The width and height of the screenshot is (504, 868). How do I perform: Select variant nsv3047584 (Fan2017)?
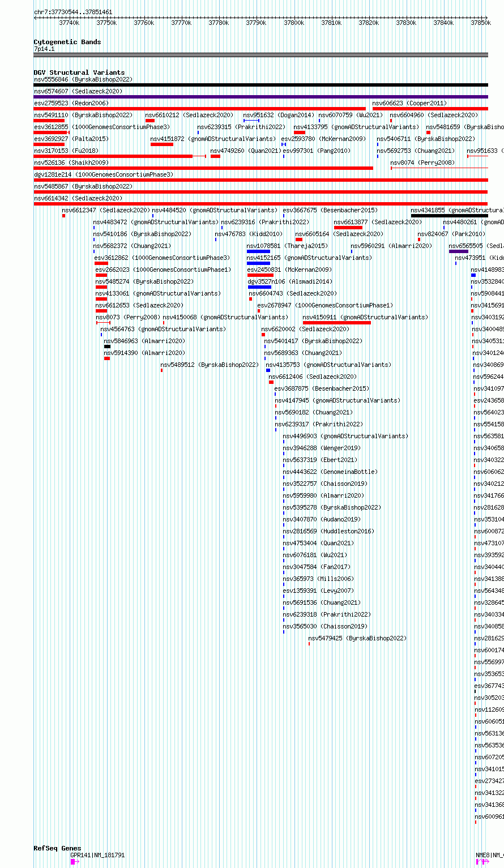pyautogui.click(x=317, y=567)
